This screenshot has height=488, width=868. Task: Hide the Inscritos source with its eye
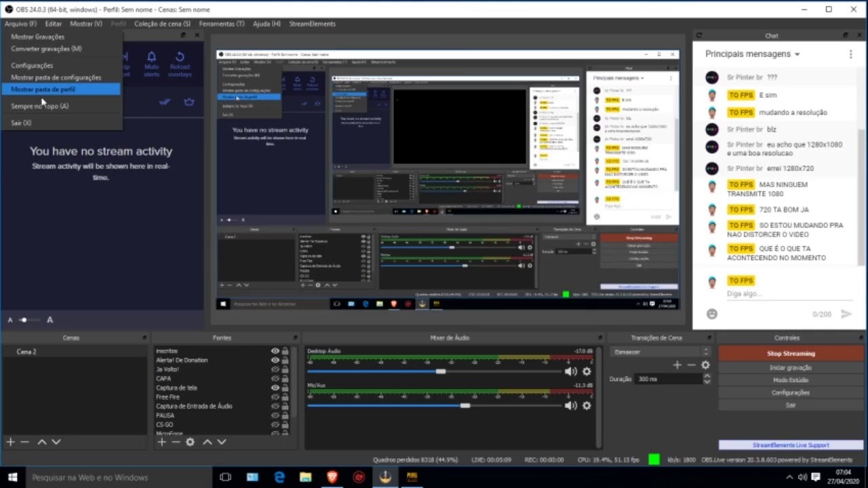click(275, 351)
